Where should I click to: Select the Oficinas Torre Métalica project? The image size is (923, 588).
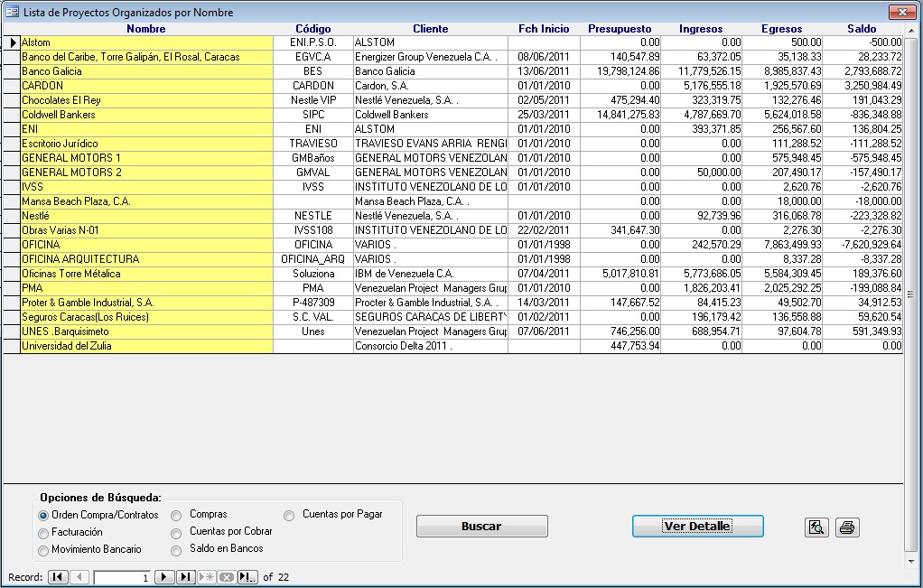click(x=146, y=274)
